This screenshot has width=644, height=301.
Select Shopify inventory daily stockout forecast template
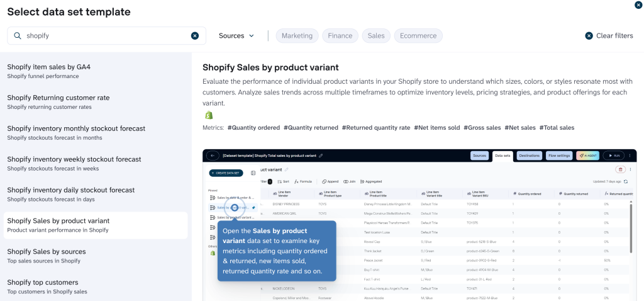96,194
